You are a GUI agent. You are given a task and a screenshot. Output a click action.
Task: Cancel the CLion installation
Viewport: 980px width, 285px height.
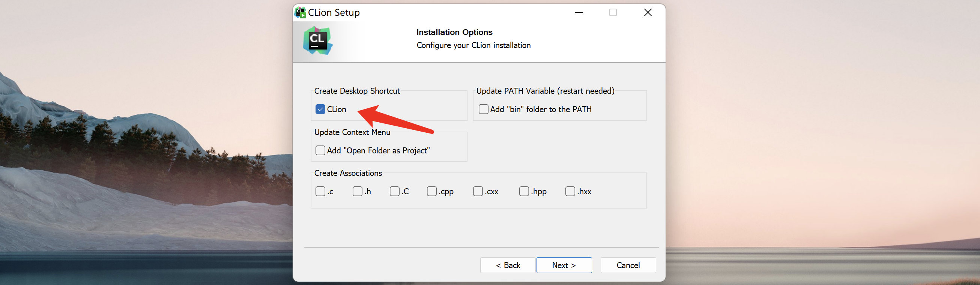[628, 265]
